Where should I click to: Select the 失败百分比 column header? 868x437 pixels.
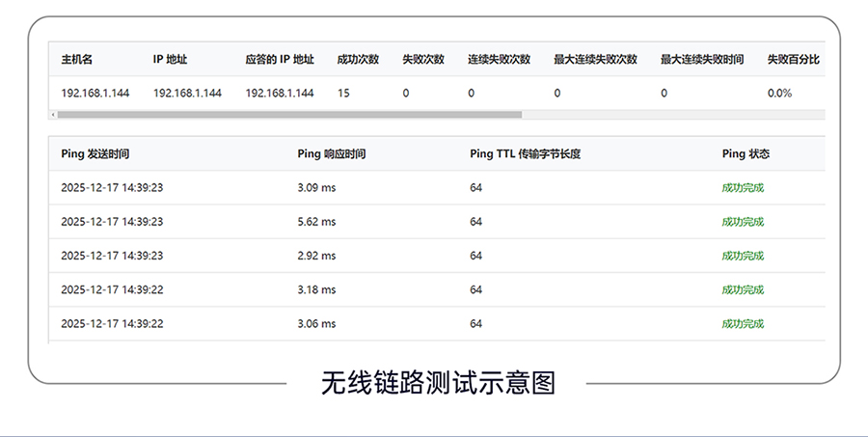[x=794, y=59]
